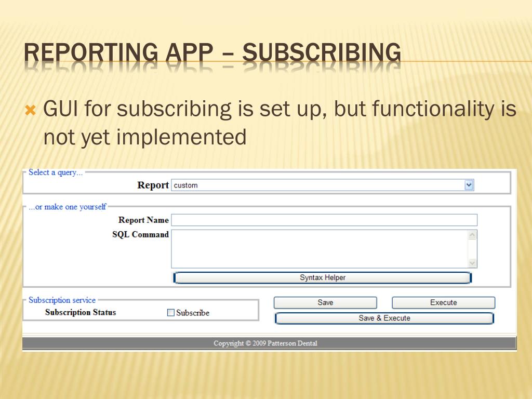
Task: Focus the SQL Command text area
Action: (x=324, y=249)
